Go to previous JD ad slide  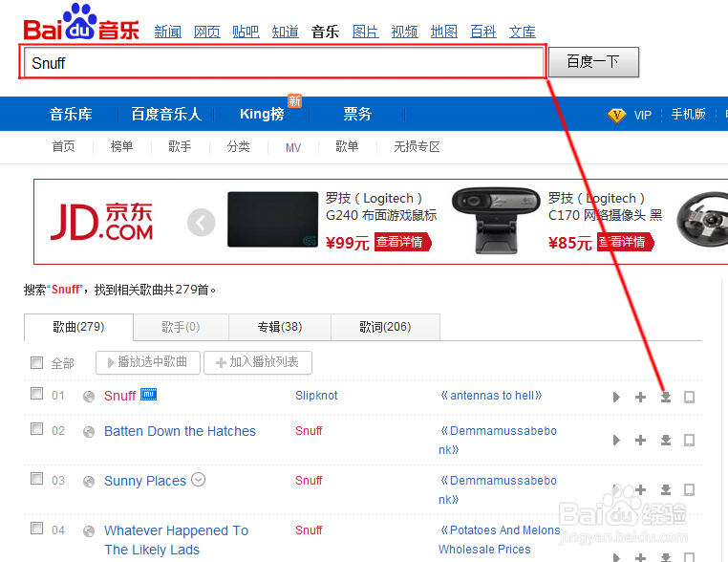pyautogui.click(x=201, y=223)
